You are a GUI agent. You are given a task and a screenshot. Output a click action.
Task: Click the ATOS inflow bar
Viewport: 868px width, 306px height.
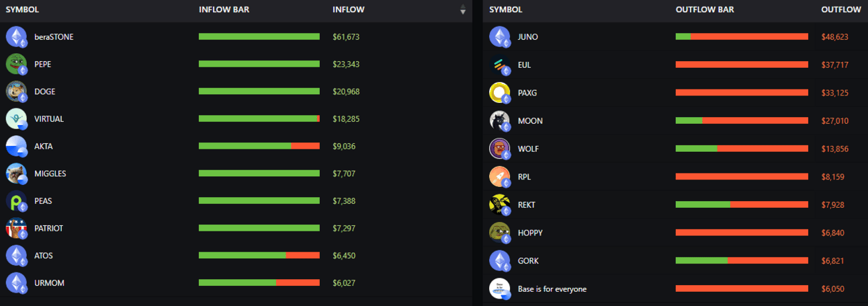pyautogui.click(x=259, y=256)
